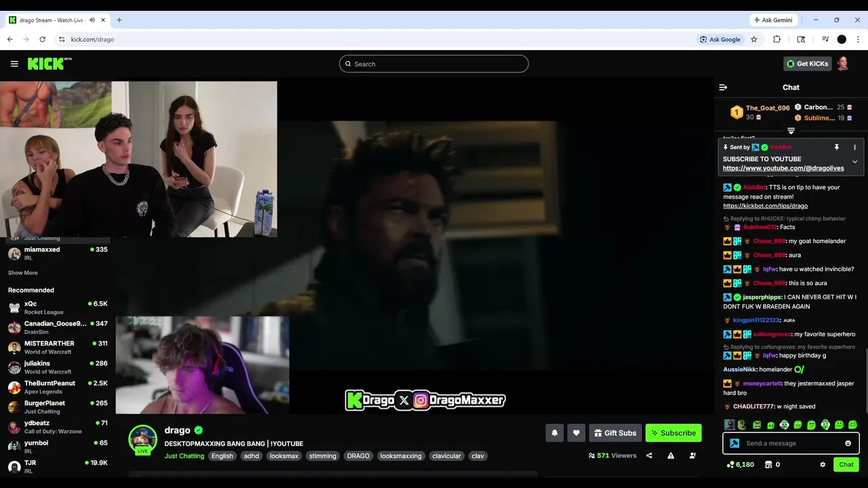Focus the Kick search bar
The width and height of the screenshot is (868, 488).
coord(434,64)
